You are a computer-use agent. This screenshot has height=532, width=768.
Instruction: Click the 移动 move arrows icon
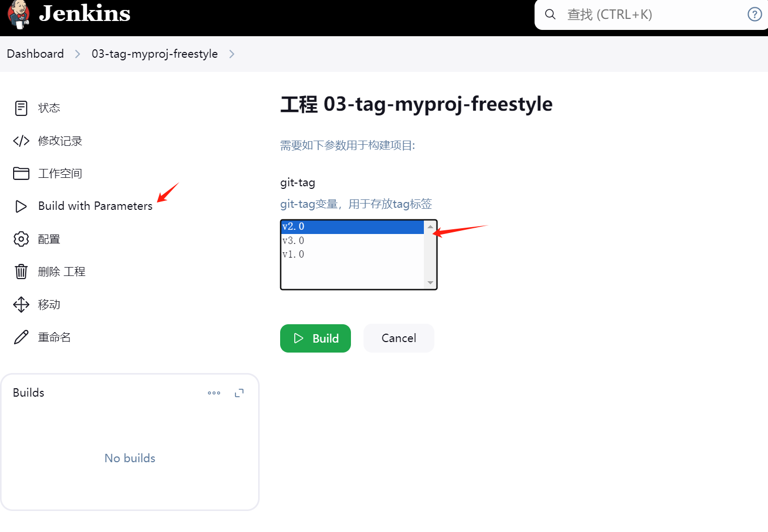pyautogui.click(x=21, y=304)
